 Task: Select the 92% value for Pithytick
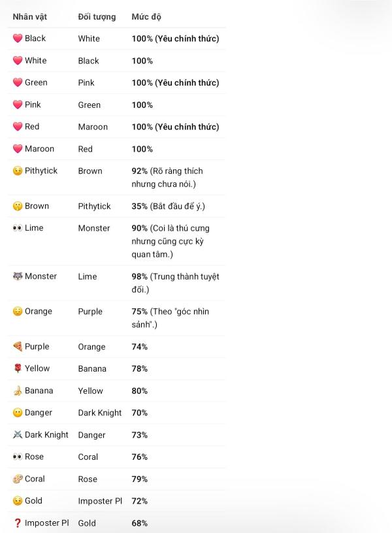(x=139, y=171)
